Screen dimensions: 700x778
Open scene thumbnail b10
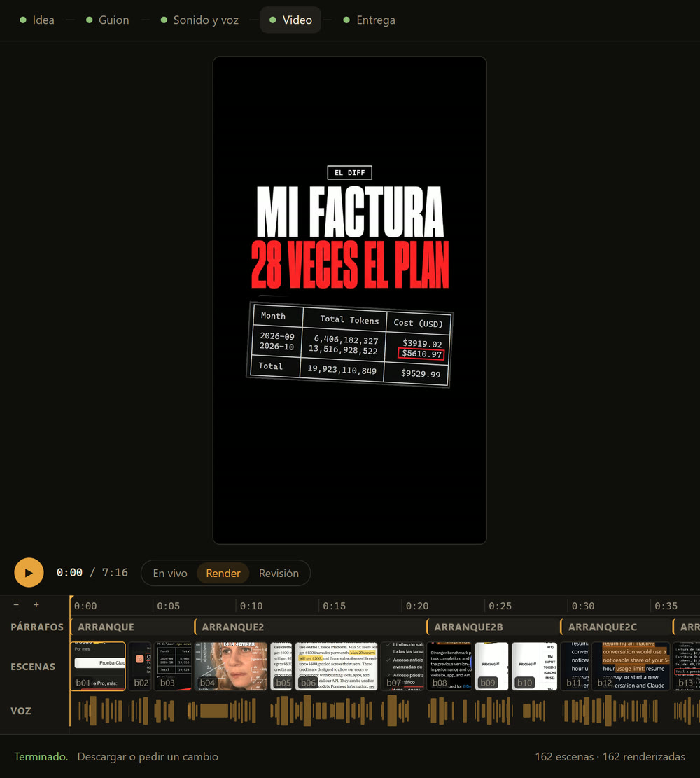534,667
